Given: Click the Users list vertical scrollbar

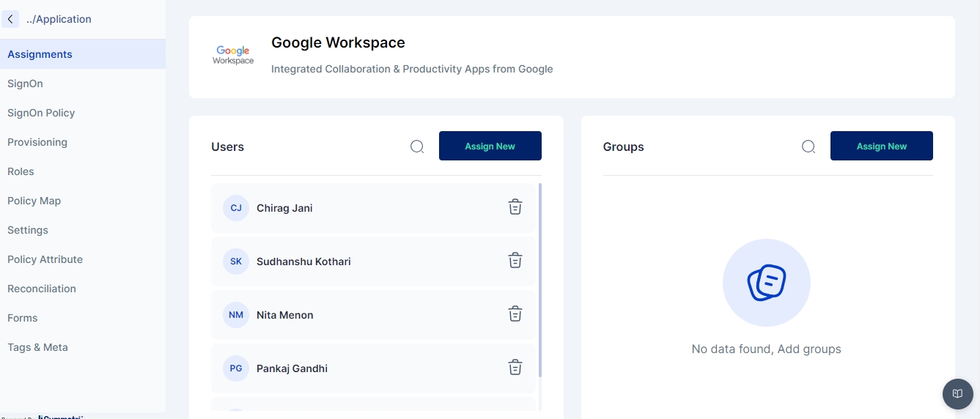Looking at the screenshot, I should (x=540, y=278).
